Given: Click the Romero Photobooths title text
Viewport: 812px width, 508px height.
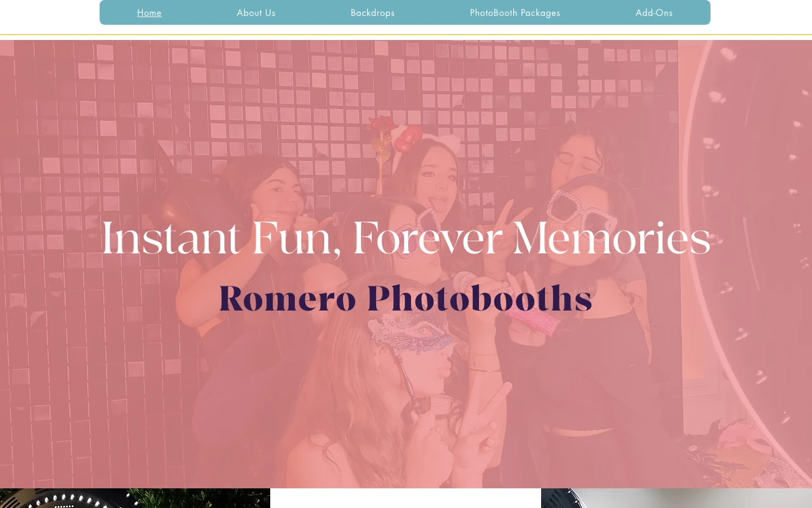Looking at the screenshot, I should pyautogui.click(x=406, y=298).
